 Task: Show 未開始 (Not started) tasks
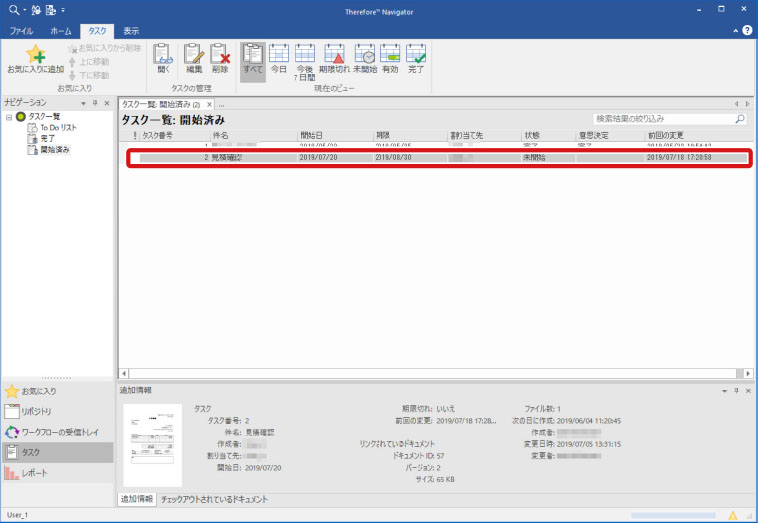click(364, 59)
